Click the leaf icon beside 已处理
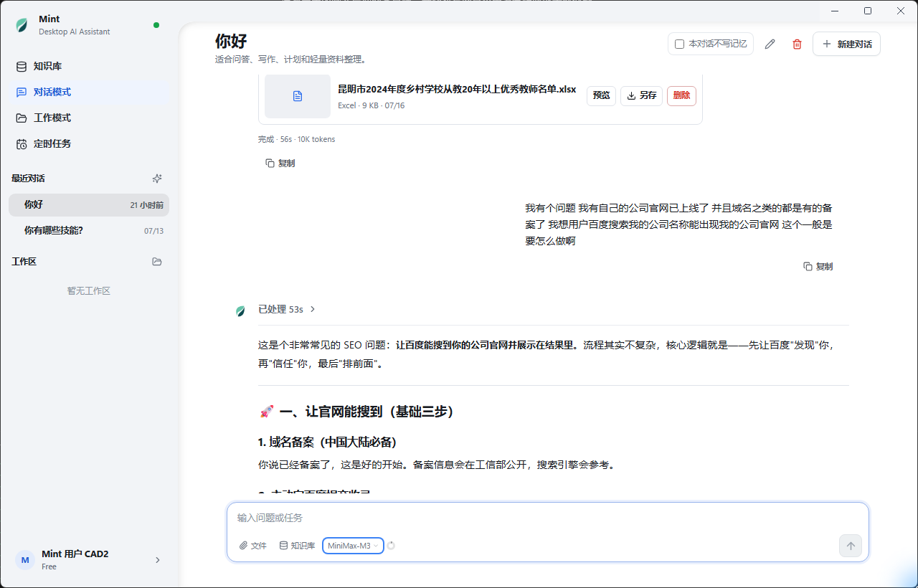918x588 pixels. coord(240,310)
